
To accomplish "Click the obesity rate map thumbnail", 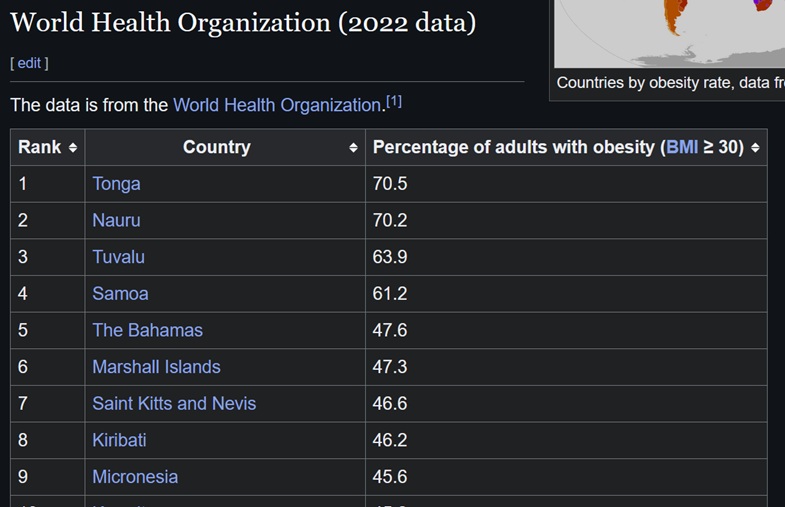I will [669, 34].
